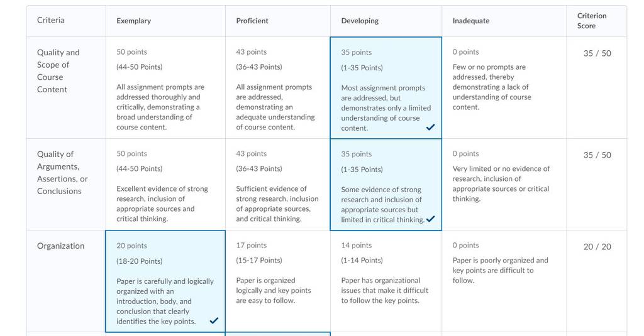
Task: Select Inadequate 0 points for Quality and Scope
Action: coord(504,88)
